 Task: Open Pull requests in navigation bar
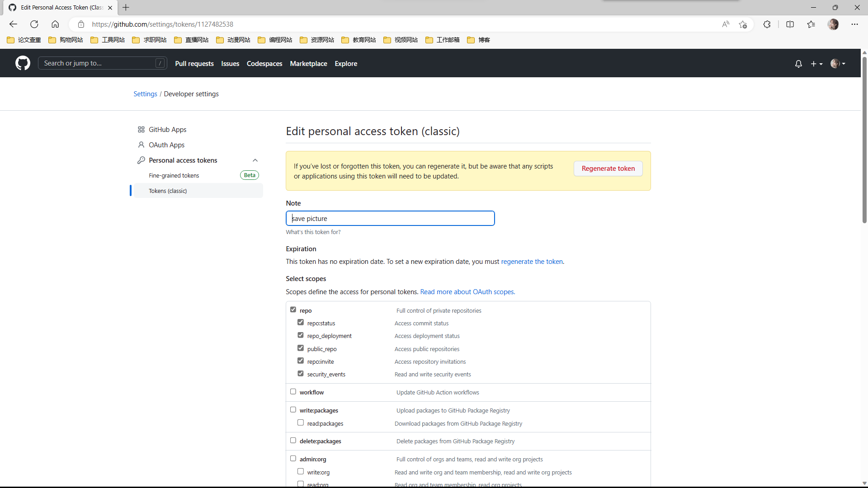click(x=194, y=64)
